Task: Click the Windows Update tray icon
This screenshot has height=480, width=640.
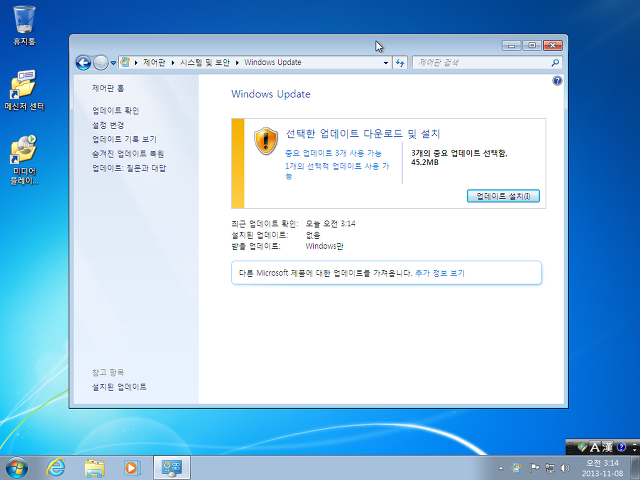Action: [516, 468]
